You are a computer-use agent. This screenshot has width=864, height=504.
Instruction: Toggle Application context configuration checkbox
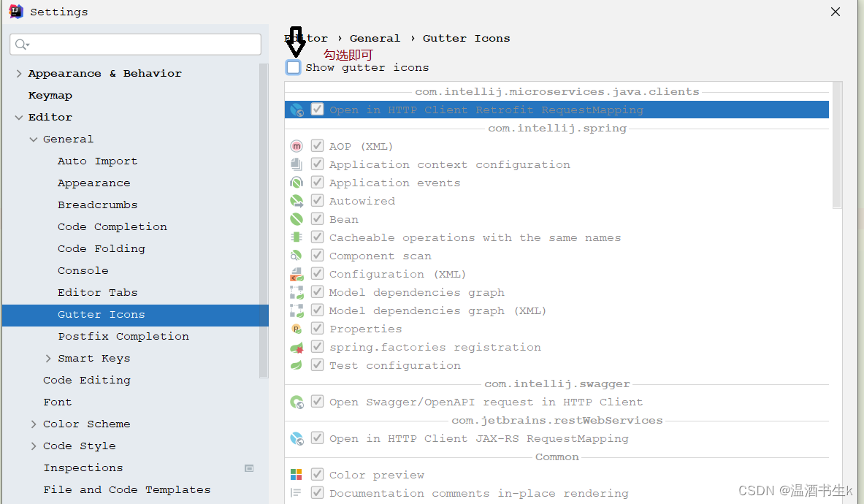(318, 164)
